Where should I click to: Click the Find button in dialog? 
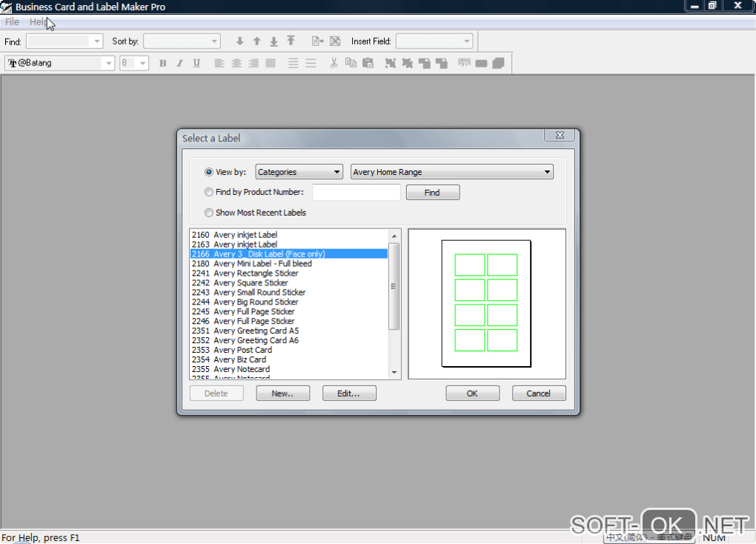tap(433, 193)
